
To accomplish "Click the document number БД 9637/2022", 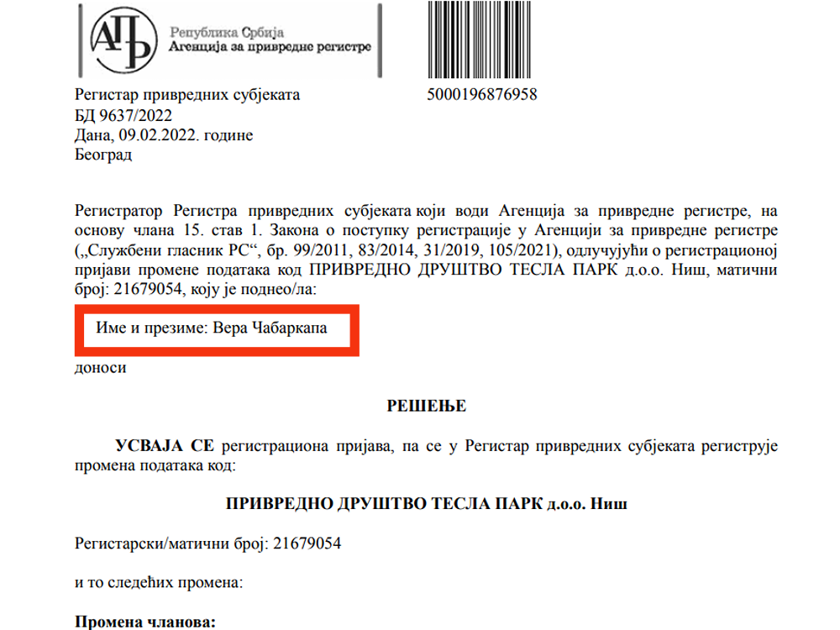I will pos(123,115).
